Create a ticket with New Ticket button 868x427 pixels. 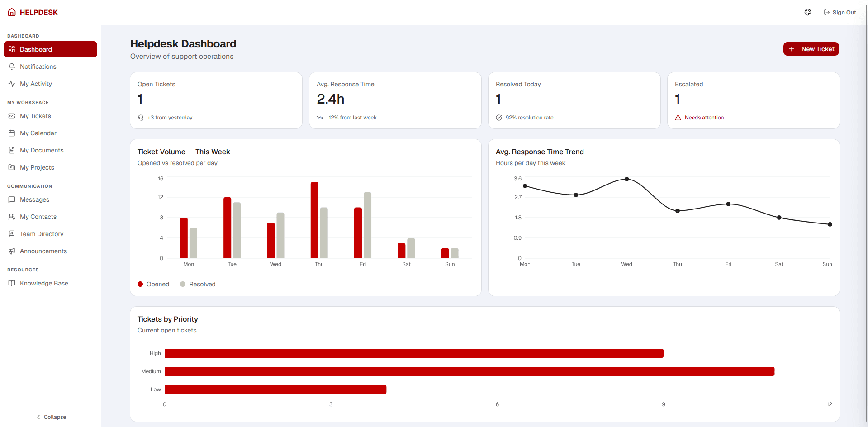point(811,49)
